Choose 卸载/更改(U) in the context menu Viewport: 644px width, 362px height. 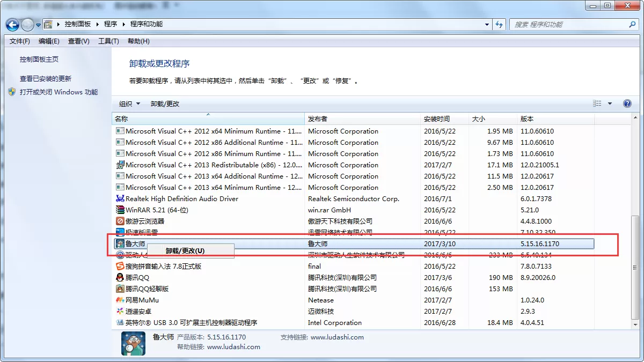click(185, 251)
